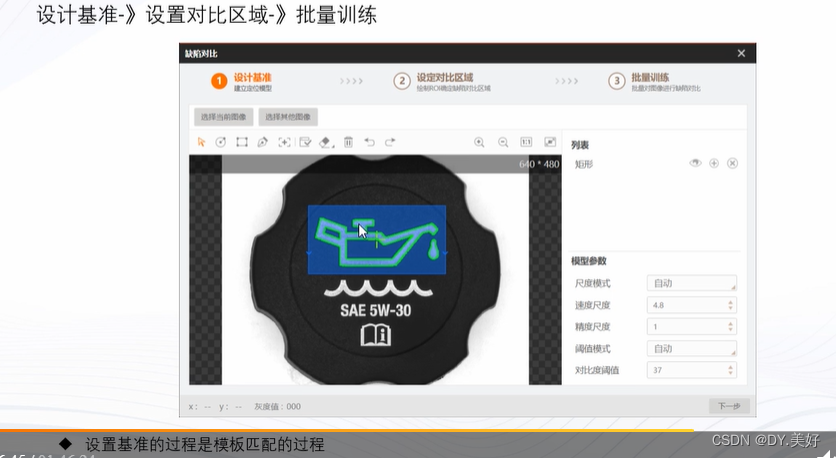The height and width of the screenshot is (458, 836).
Task: Set image to 1:1 scale
Action: click(526, 142)
